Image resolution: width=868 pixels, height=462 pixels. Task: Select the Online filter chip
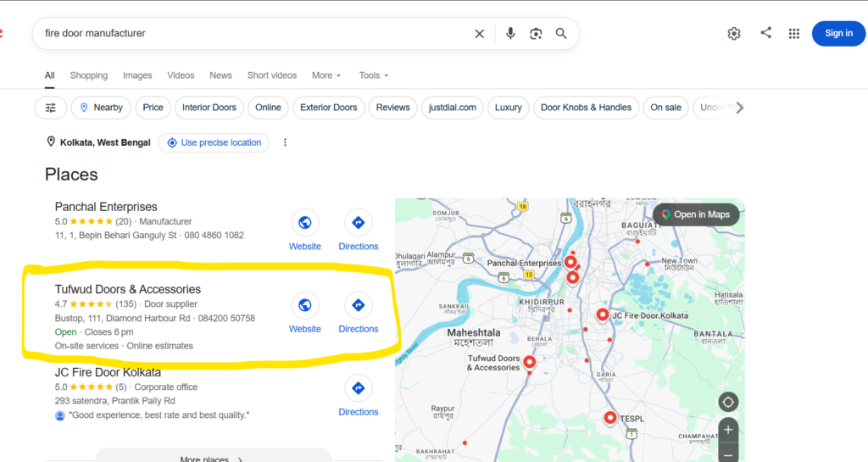coord(268,108)
